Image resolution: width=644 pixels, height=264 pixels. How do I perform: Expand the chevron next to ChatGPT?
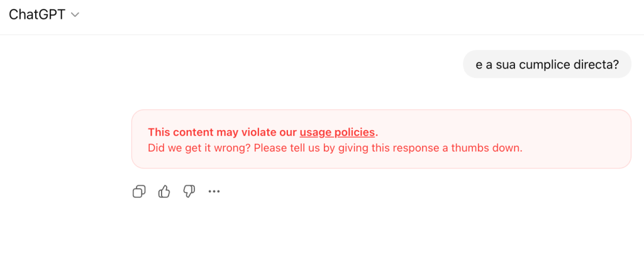point(75,15)
